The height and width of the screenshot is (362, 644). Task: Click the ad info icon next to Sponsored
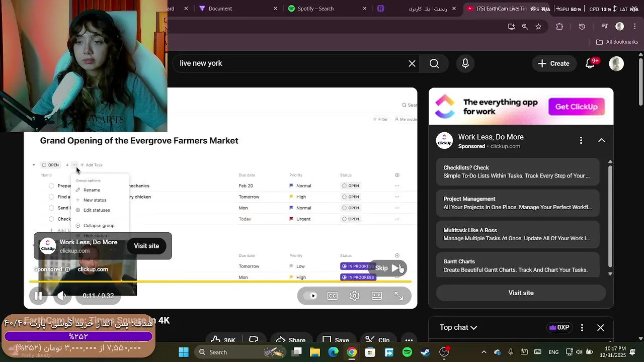[x=67, y=269]
